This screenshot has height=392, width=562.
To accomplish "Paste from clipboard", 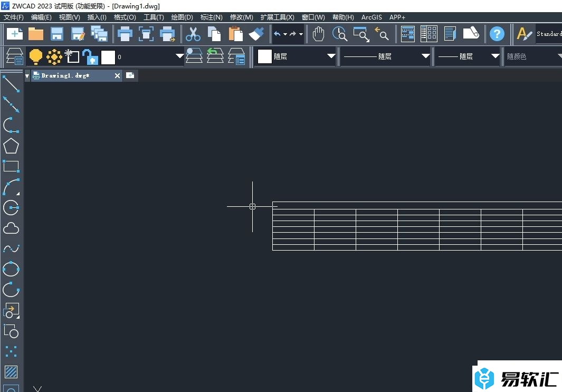I will click(235, 34).
